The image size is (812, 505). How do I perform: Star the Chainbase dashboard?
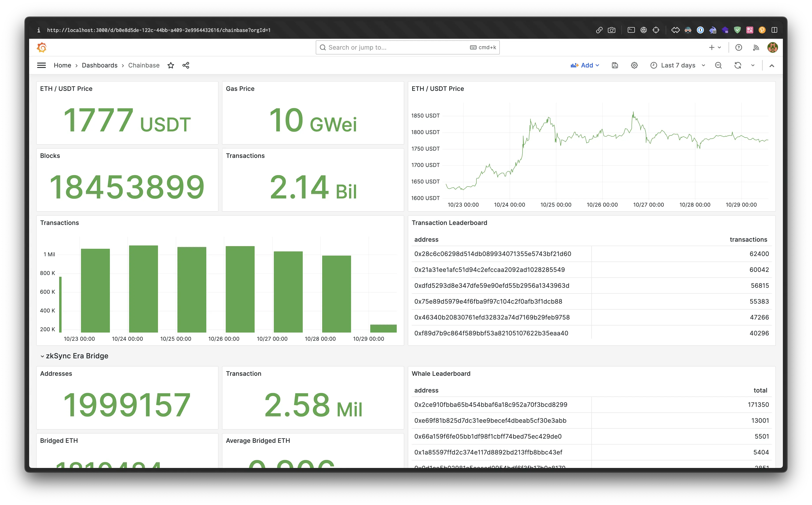coord(171,65)
